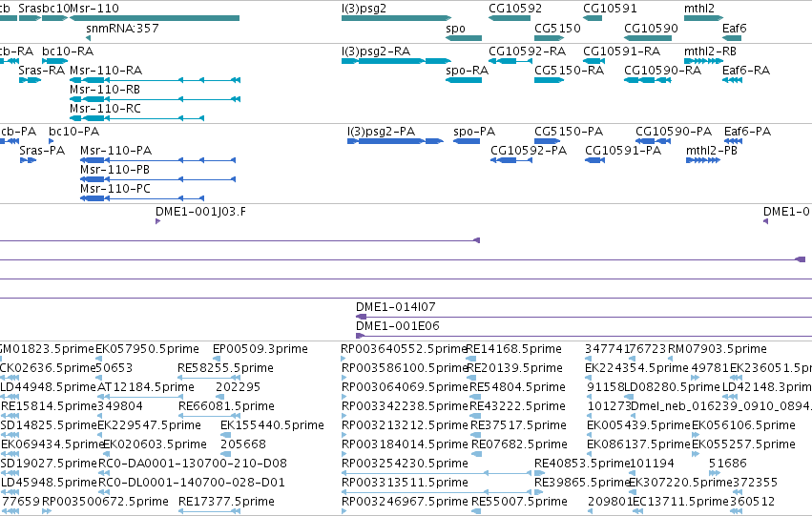Select the bc10-PA protein feature

click(52, 141)
